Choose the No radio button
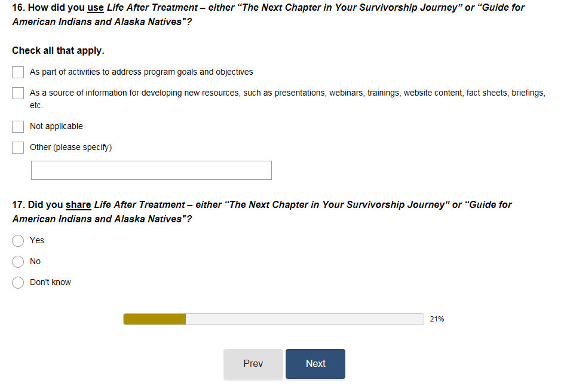567x392 pixels. pyautogui.click(x=19, y=262)
